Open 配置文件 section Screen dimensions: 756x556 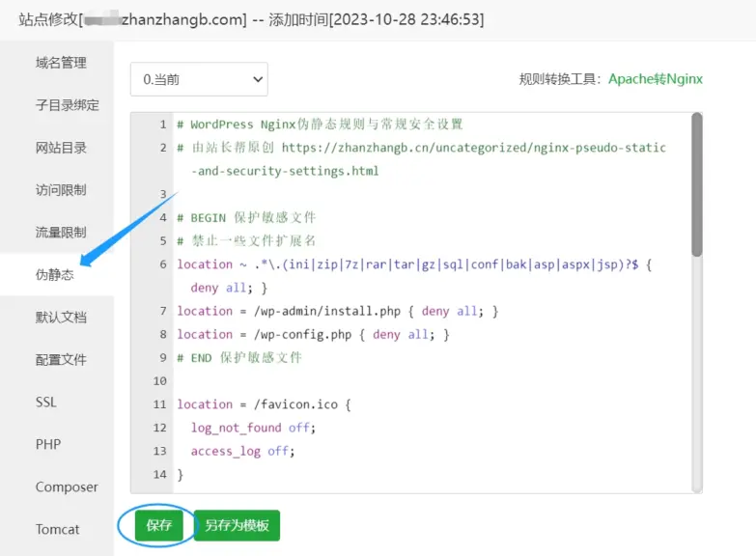coord(61,360)
